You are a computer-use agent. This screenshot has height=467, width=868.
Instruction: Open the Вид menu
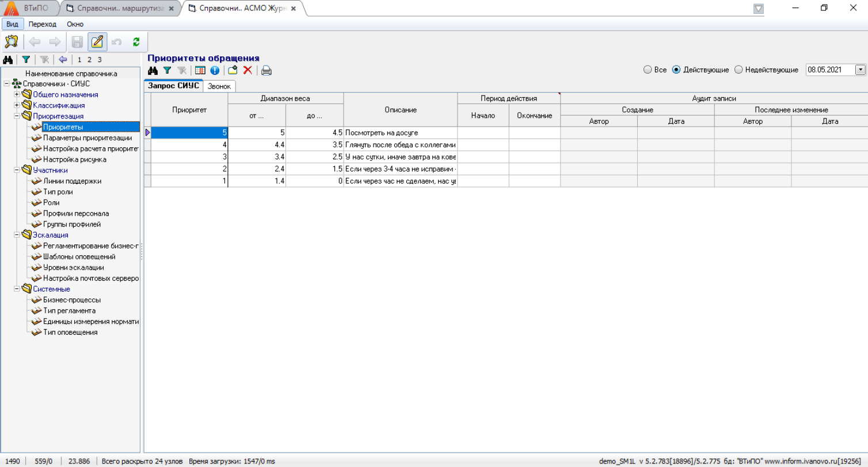point(12,24)
